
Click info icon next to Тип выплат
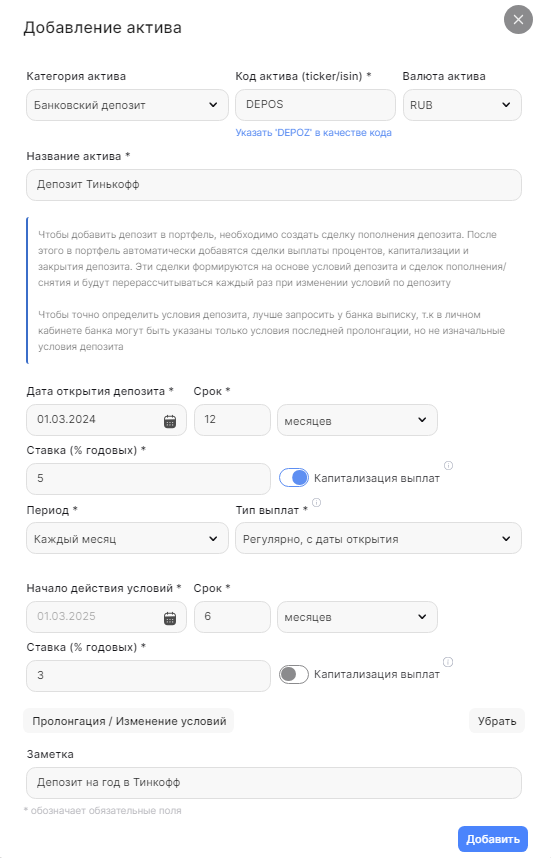click(316, 502)
